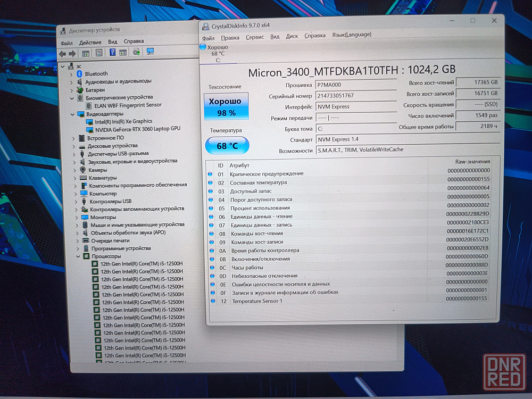Select the Часы работы attribute row

(x=350, y=268)
